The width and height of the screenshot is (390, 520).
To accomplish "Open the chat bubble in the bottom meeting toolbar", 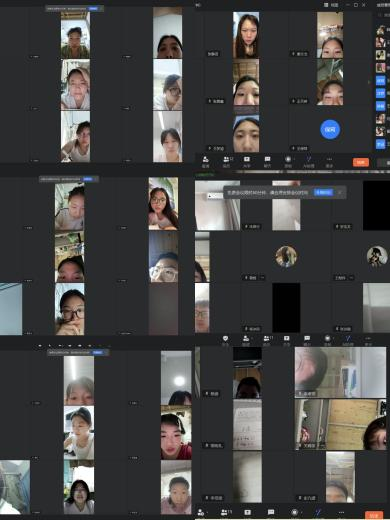I will coord(271,512).
